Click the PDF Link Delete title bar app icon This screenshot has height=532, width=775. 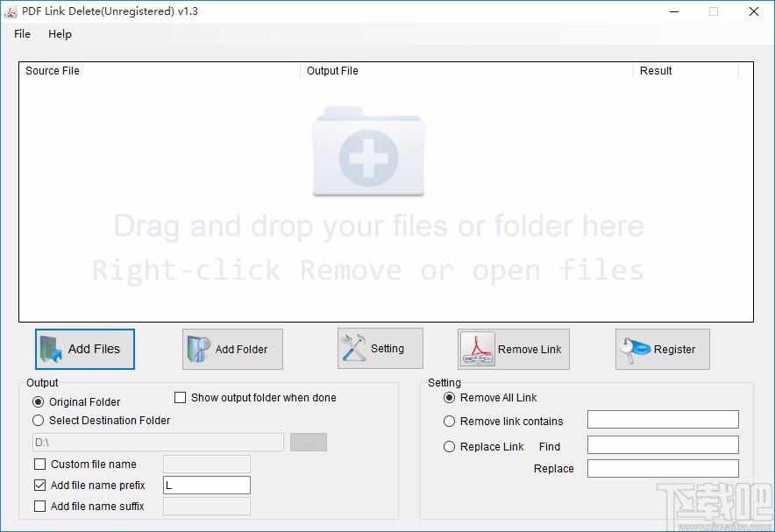[x=11, y=11]
